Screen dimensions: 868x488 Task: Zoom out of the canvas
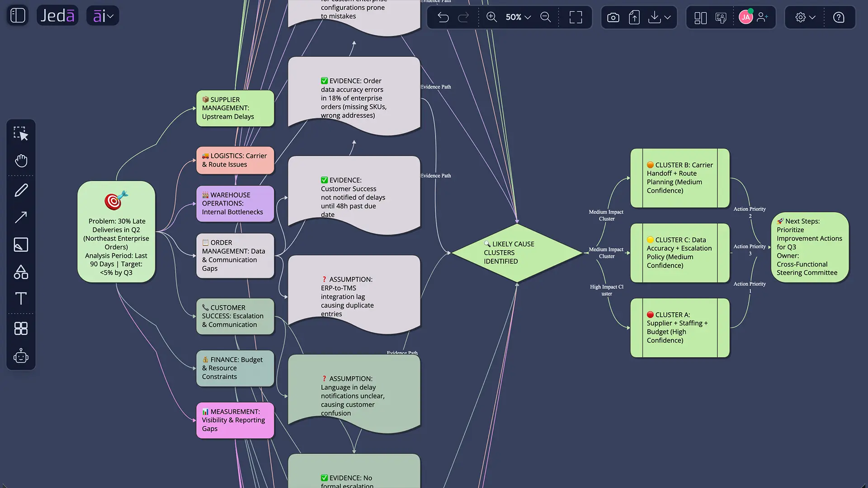(546, 17)
